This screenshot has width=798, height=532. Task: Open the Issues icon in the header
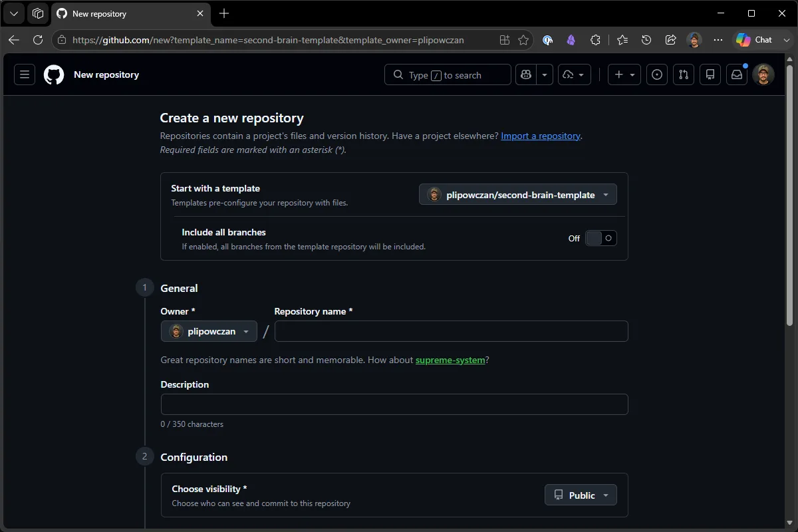pos(657,75)
